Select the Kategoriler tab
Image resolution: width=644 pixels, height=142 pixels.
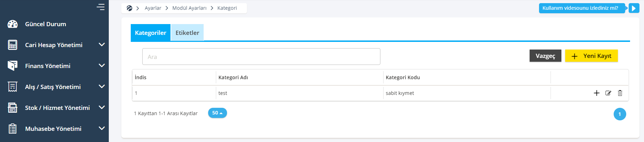[x=151, y=33]
